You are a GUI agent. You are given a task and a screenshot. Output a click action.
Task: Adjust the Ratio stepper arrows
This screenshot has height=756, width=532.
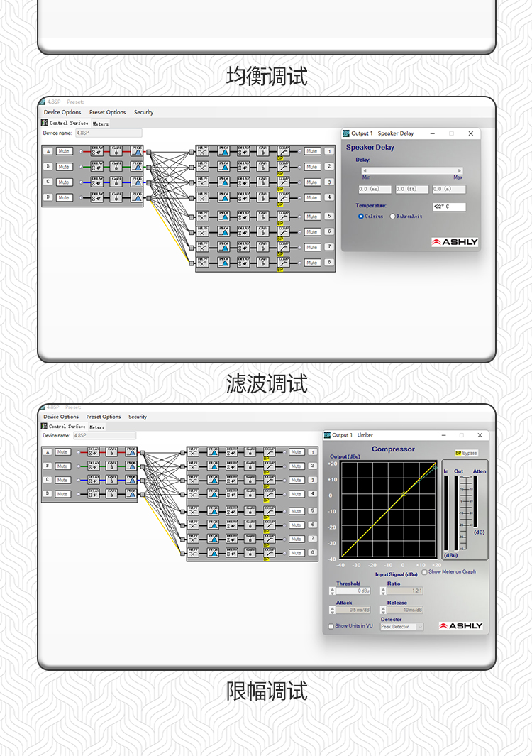(x=383, y=591)
